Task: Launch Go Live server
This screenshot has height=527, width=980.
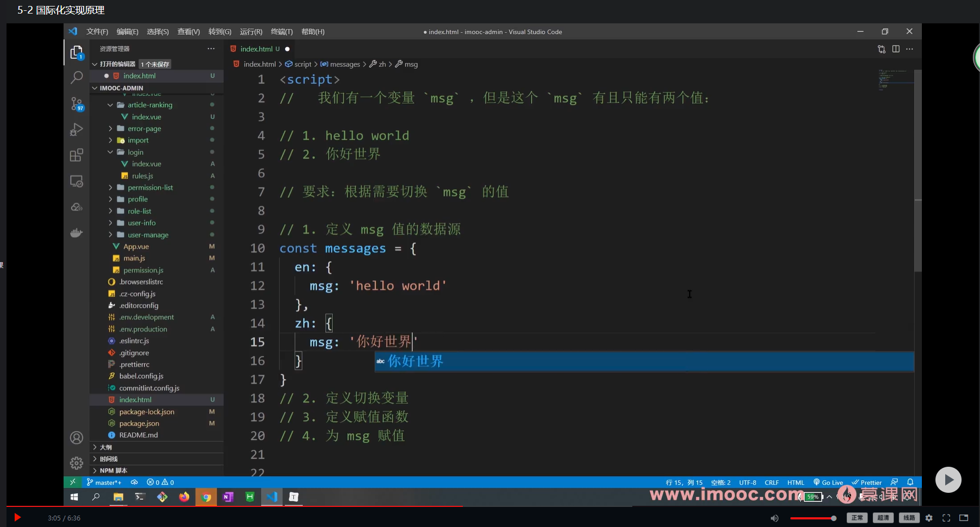Action: pyautogui.click(x=828, y=482)
